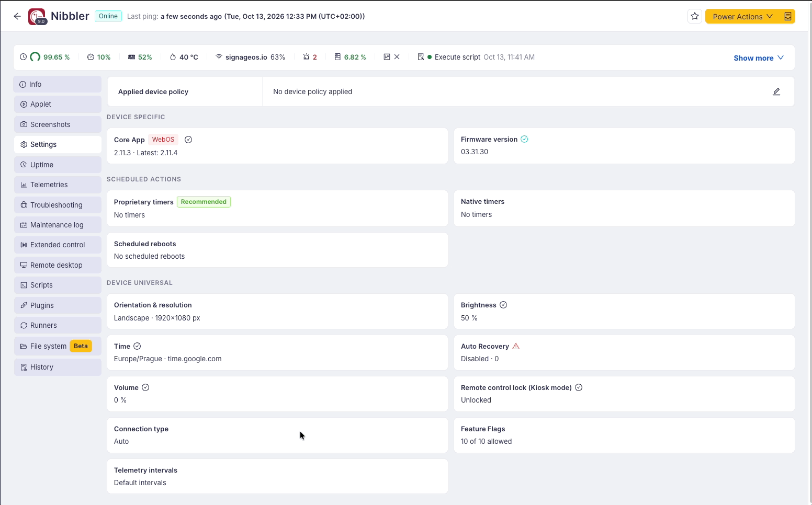812x505 pixels.
Task: Open Orientation & resolution setting
Action: click(277, 311)
